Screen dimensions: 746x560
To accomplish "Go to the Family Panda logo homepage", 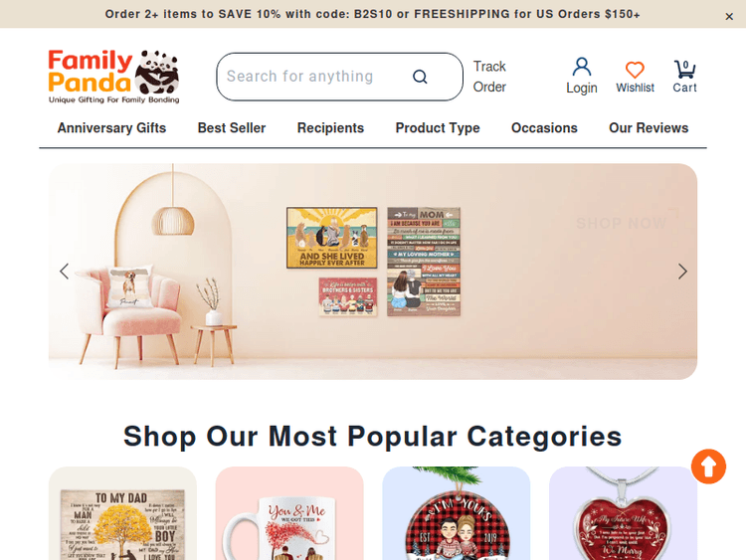I will [113, 77].
